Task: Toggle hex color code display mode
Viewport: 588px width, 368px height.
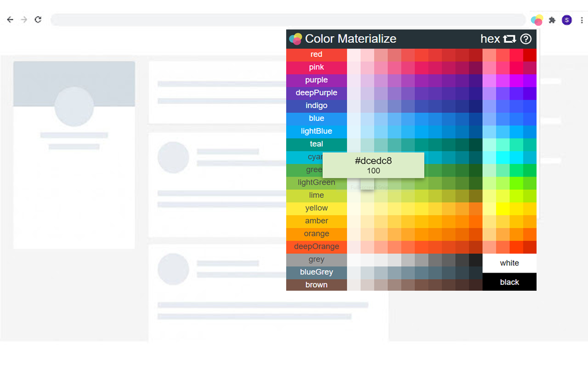Action: 489,39
